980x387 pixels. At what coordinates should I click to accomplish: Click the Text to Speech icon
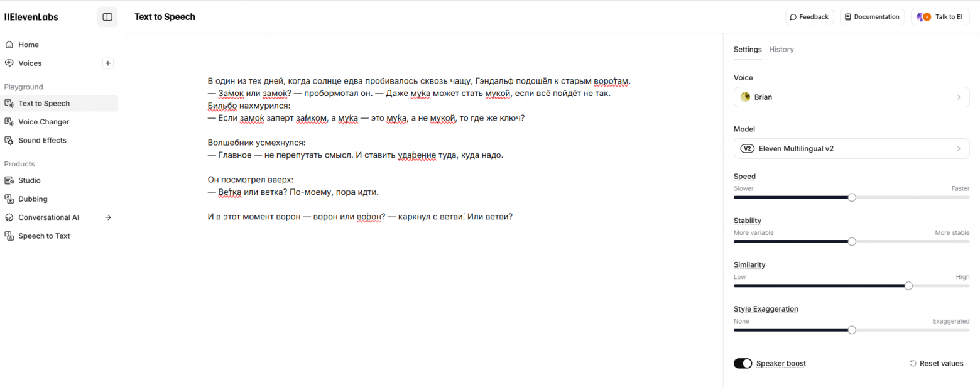[9, 103]
